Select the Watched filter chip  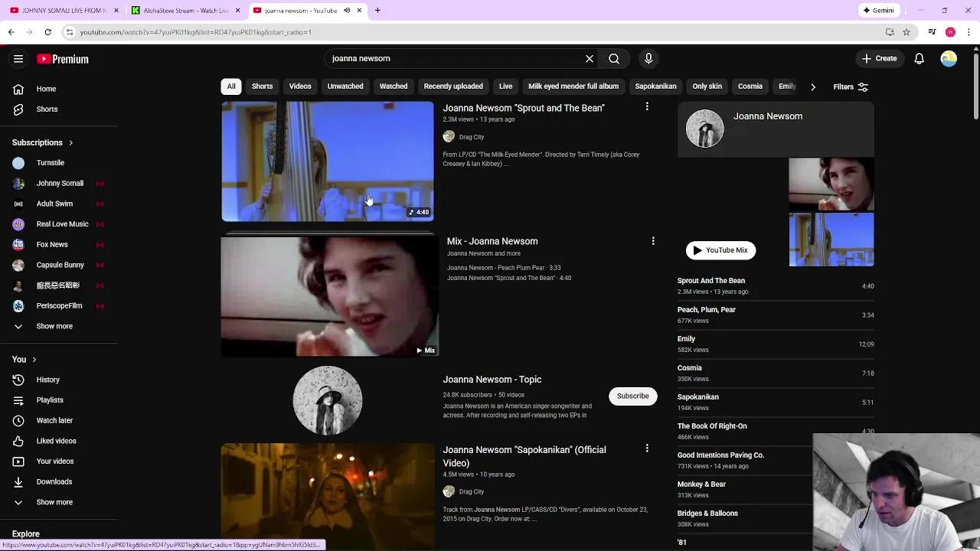click(394, 86)
